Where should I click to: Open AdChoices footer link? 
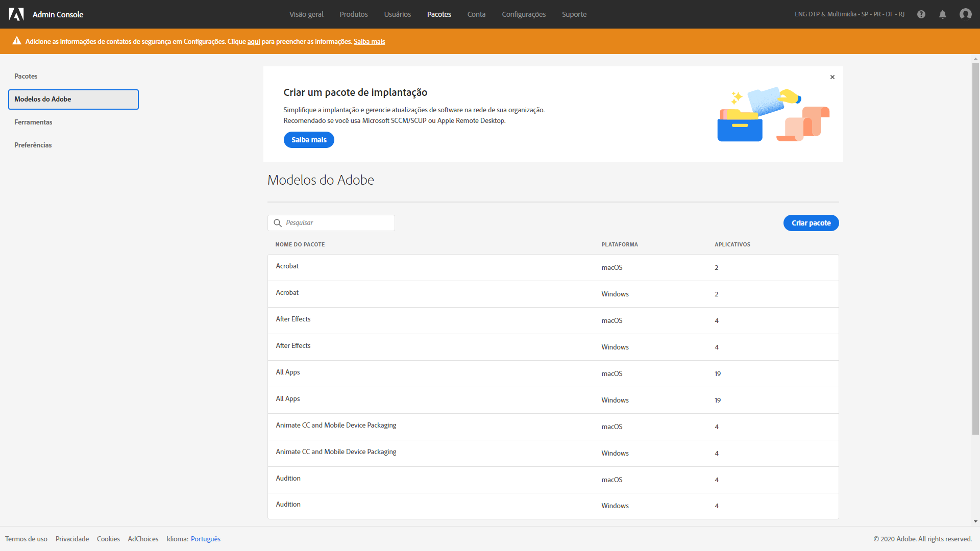coord(143,539)
